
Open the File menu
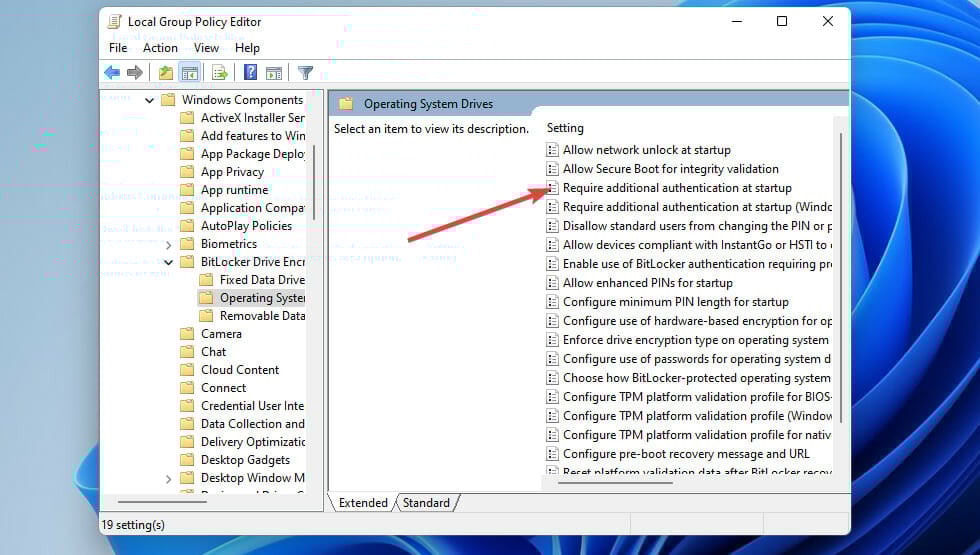click(x=118, y=48)
